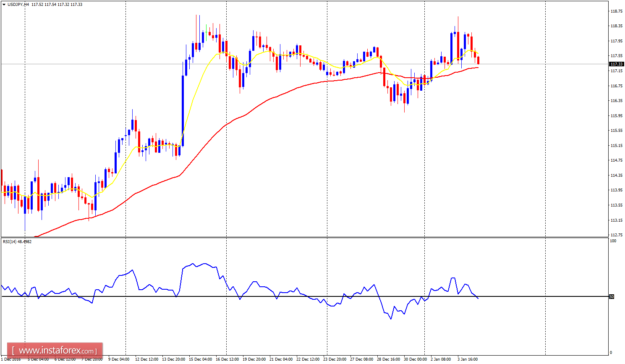Image resolution: width=625 pixels, height=364 pixels.
Task: Open the instrument list from the title triangle
Action: coord(4,4)
